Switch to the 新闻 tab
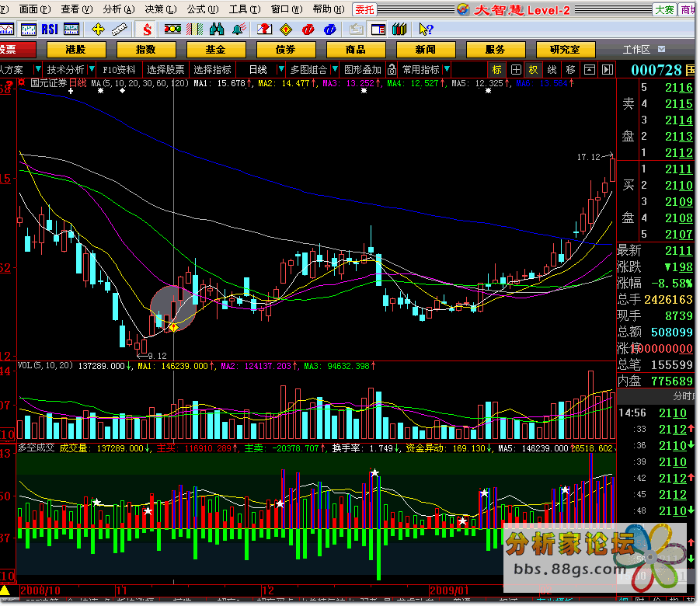Screen dimensions: 700x606 [426, 49]
